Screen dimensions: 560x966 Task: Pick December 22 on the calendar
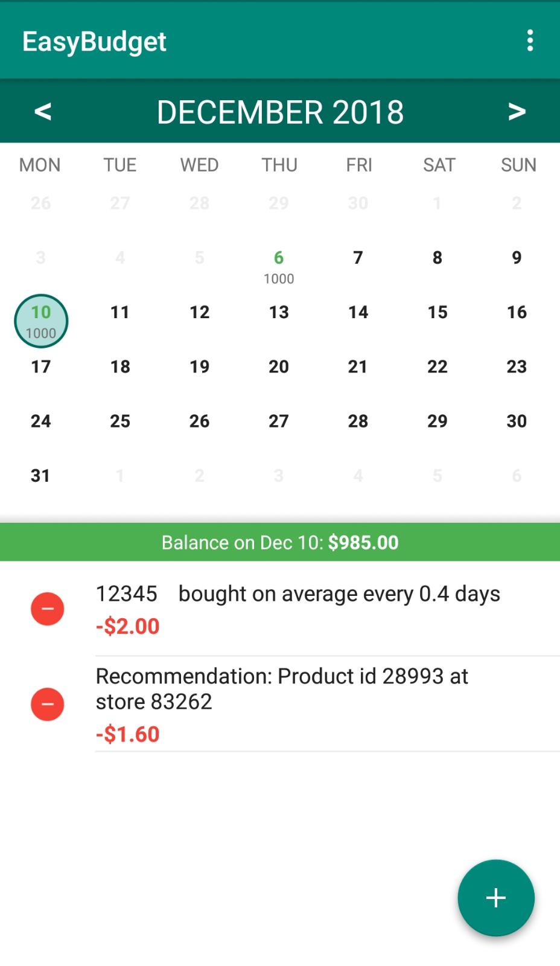(437, 366)
